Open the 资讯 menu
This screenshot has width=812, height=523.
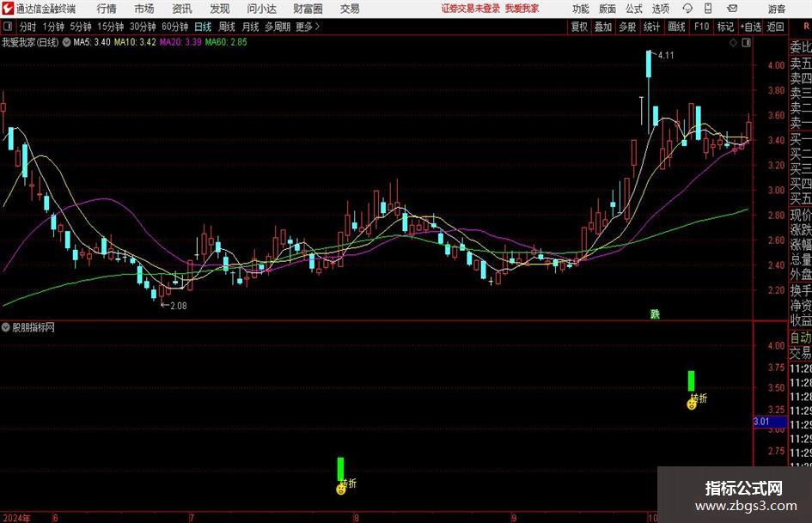pos(182,9)
